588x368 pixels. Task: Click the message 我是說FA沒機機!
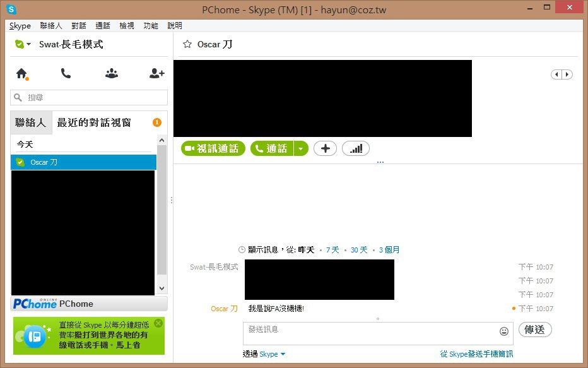tap(276, 309)
